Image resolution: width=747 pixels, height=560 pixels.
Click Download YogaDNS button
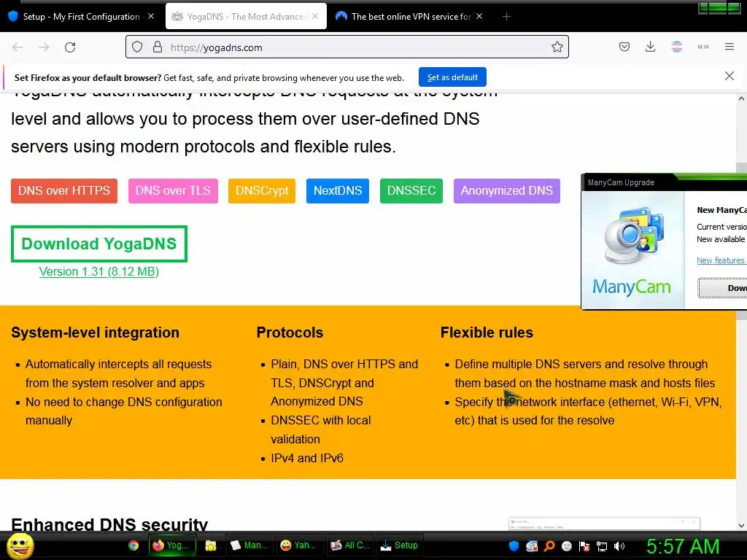99,244
